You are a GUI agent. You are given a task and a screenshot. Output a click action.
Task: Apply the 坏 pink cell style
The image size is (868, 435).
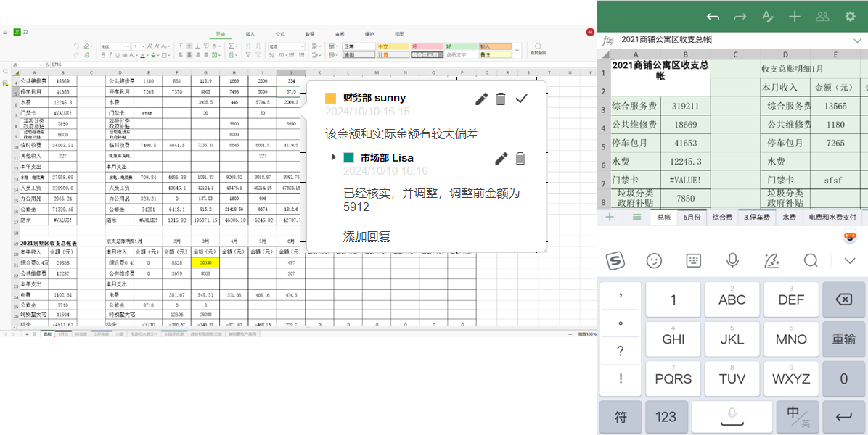click(x=427, y=47)
